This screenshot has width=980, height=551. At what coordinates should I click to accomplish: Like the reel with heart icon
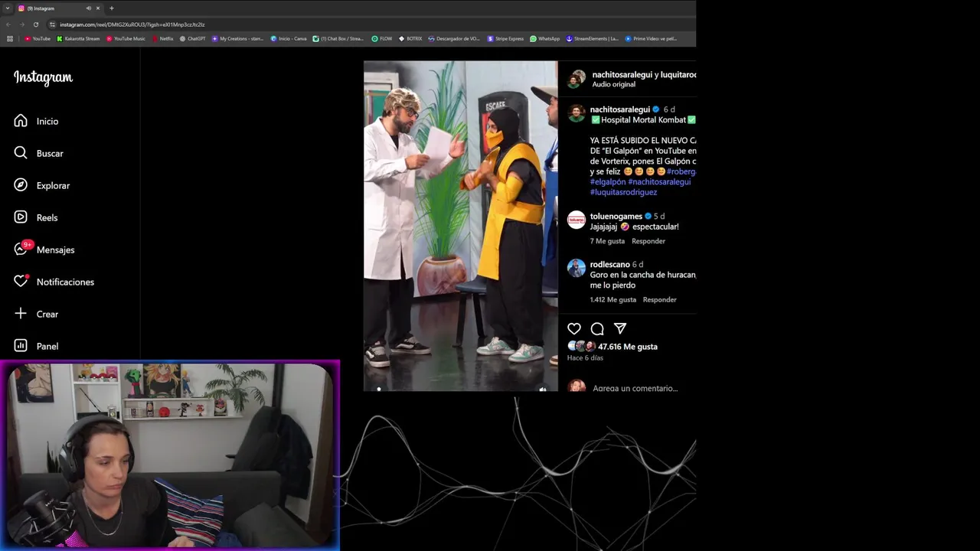(x=574, y=328)
